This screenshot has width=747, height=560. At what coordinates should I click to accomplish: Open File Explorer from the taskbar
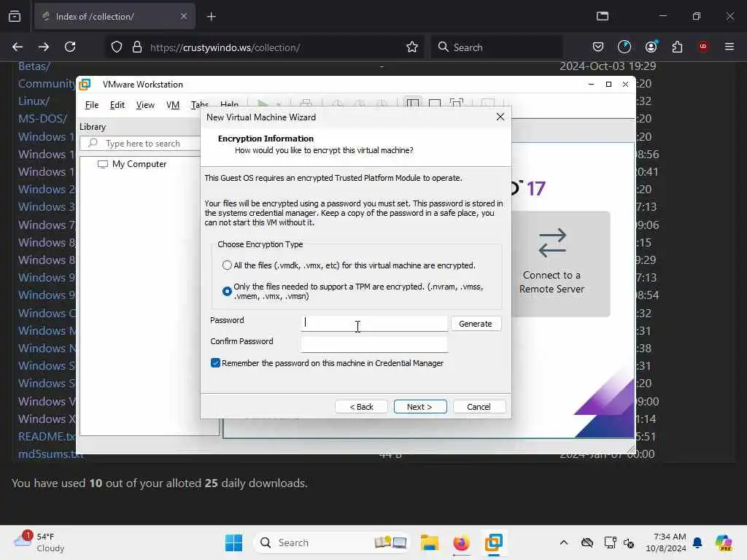(429, 542)
